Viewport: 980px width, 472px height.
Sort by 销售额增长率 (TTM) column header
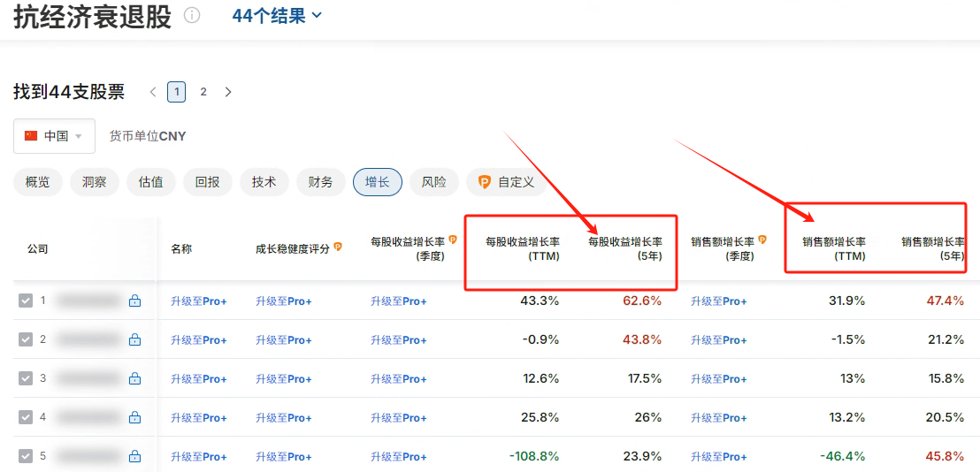coord(833,248)
